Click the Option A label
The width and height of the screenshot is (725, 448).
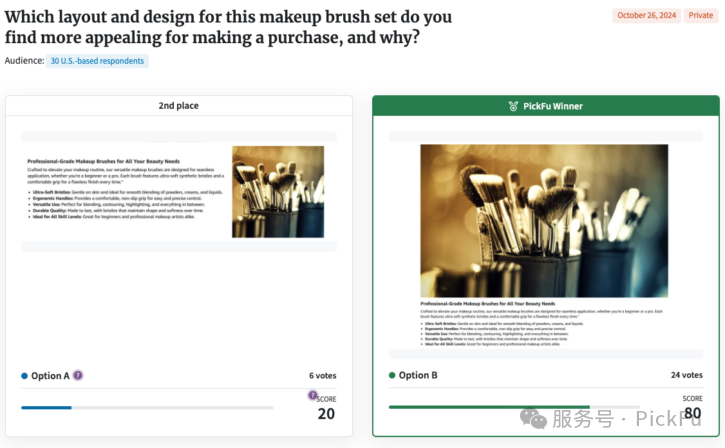click(51, 376)
